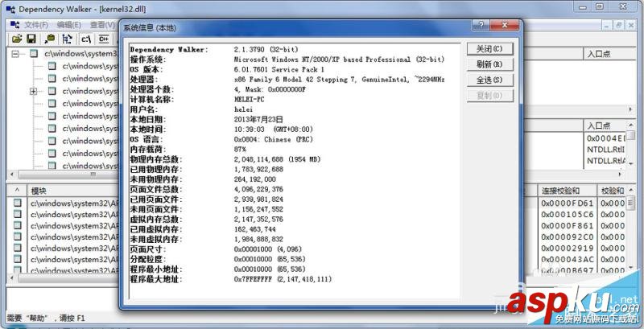Click the 全选(S) select all button
644x329 pixels.
point(489,80)
